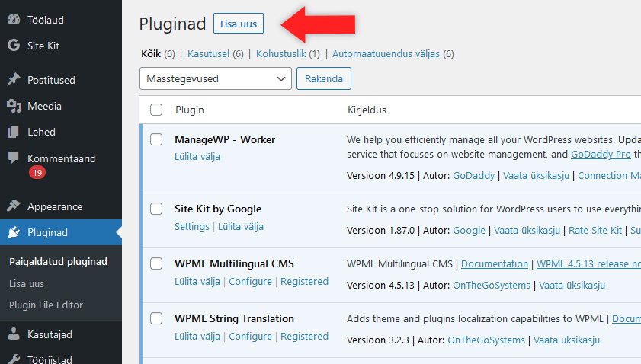Image resolution: width=641 pixels, height=364 pixels.
Task: Check the select-all plugins header checkbox
Action: coord(156,110)
